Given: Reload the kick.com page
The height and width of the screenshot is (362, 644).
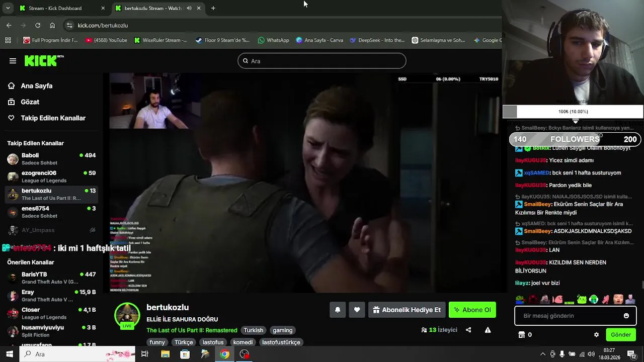Looking at the screenshot, I should (38, 25).
